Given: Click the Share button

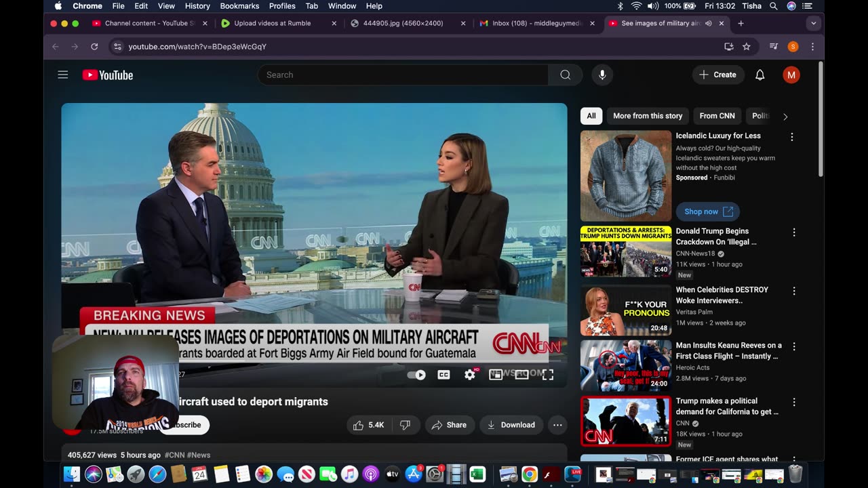Looking at the screenshot, I should (449, 425).
